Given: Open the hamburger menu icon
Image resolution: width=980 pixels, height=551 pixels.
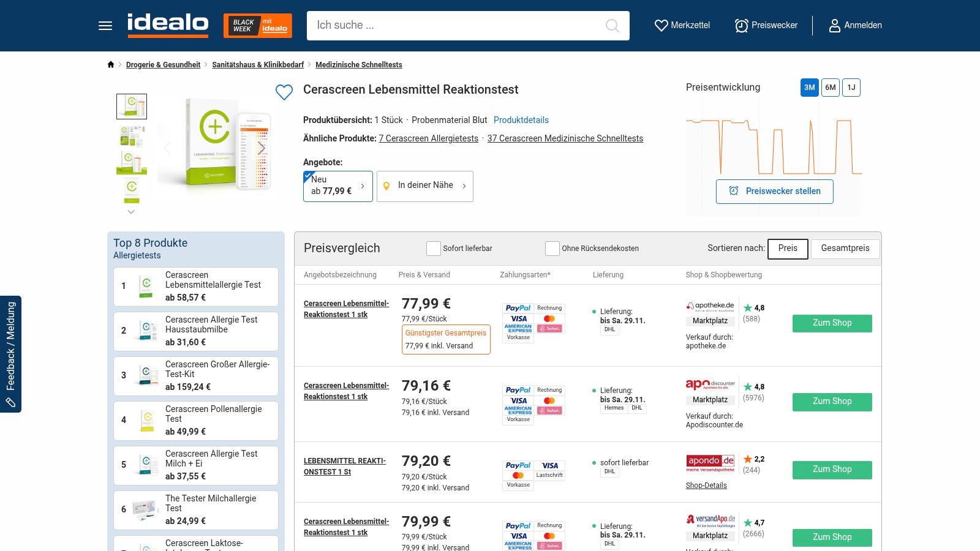Looking at the screenshot, I should (105, 26).
